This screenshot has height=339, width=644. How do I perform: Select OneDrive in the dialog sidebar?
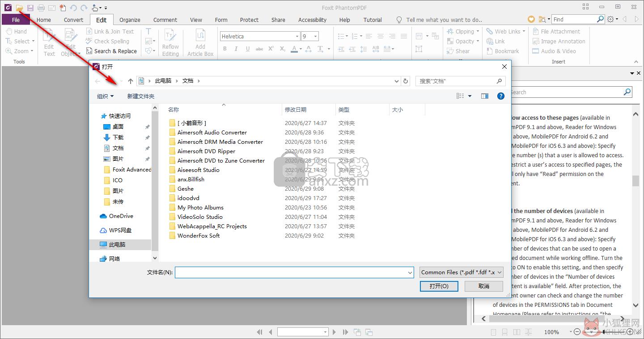click(x=116, y=216)
